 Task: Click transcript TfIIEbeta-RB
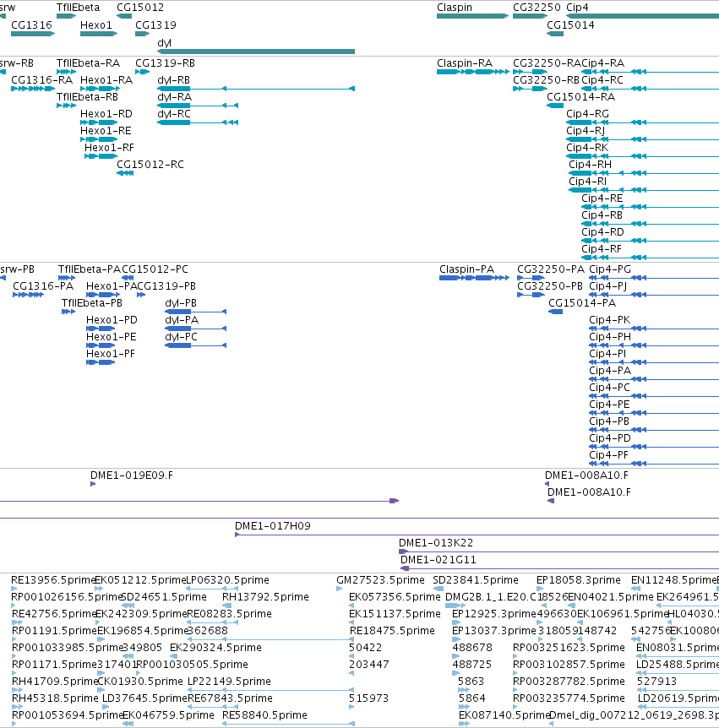coord(67,106)
